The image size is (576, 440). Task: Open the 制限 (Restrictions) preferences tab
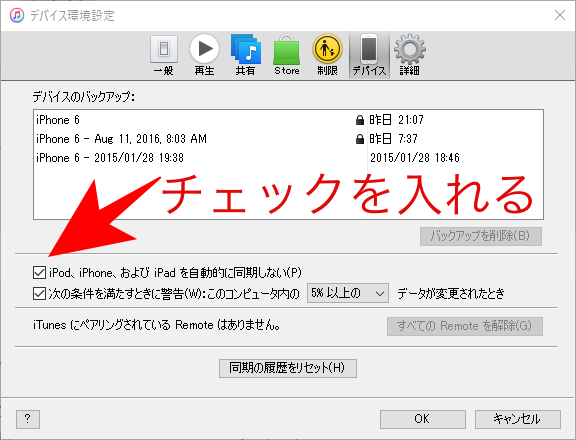(x=327, y=55)
